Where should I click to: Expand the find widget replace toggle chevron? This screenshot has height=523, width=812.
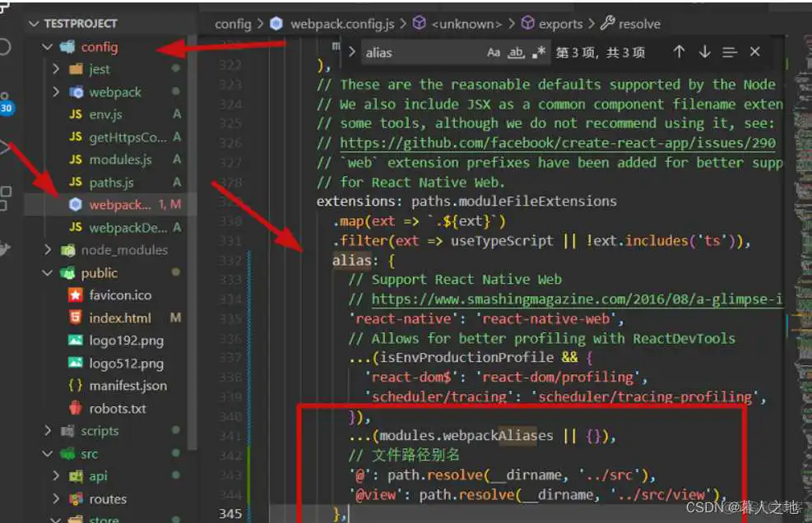click(x=350, y=51)
